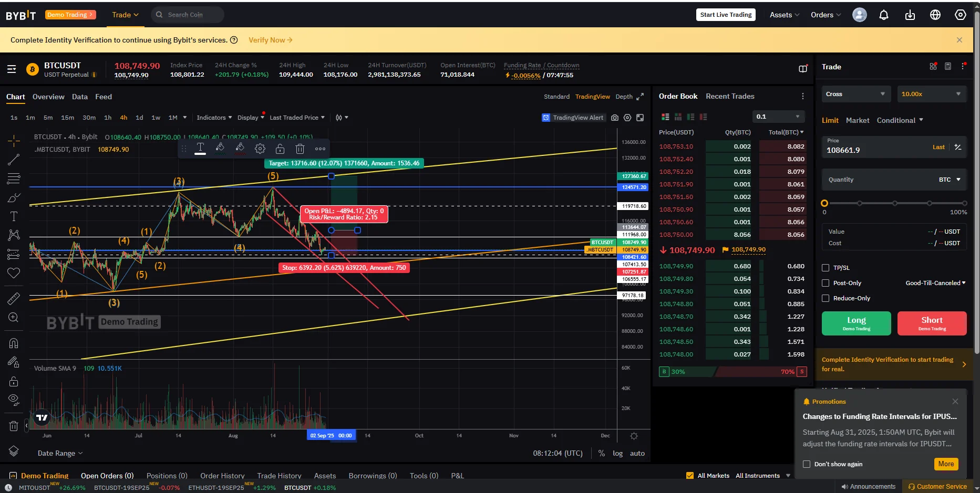The height and width of the screenshot is (493, 980).
Task: Click the Verify Now link
Action: pyautogui.click(x=271, y=40)
